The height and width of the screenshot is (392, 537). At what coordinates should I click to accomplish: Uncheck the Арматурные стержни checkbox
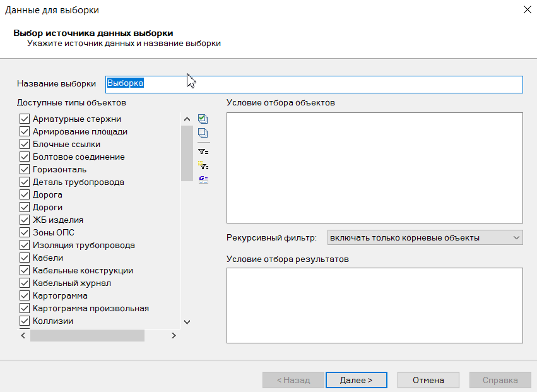coord(25,119)
